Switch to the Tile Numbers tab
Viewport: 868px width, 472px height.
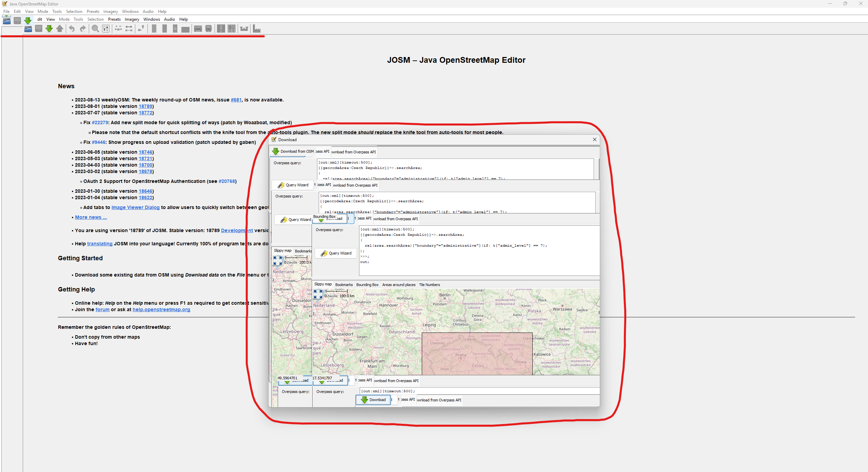pos(429,285)
